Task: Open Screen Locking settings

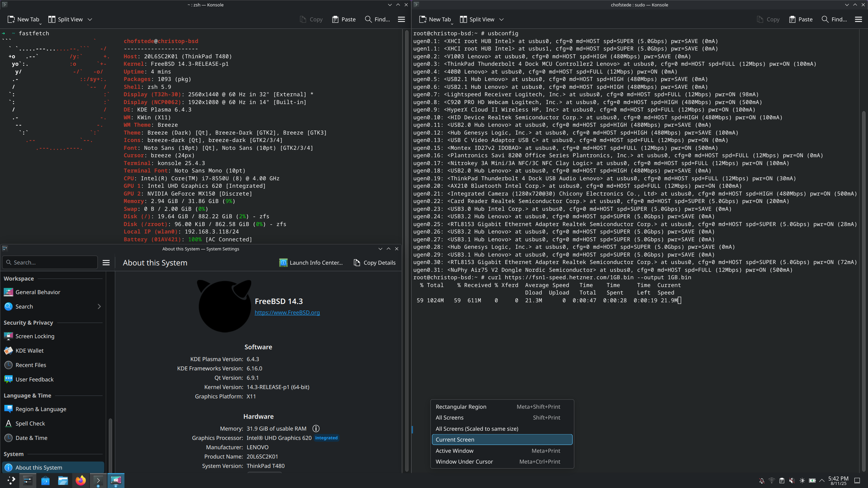Action: (x=35, y=336)
